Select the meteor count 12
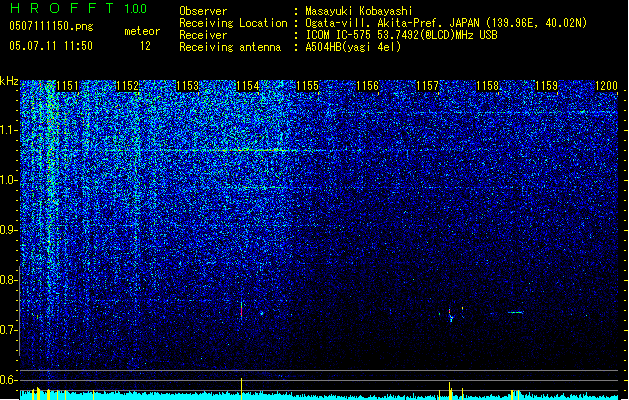 pos(145,46)
